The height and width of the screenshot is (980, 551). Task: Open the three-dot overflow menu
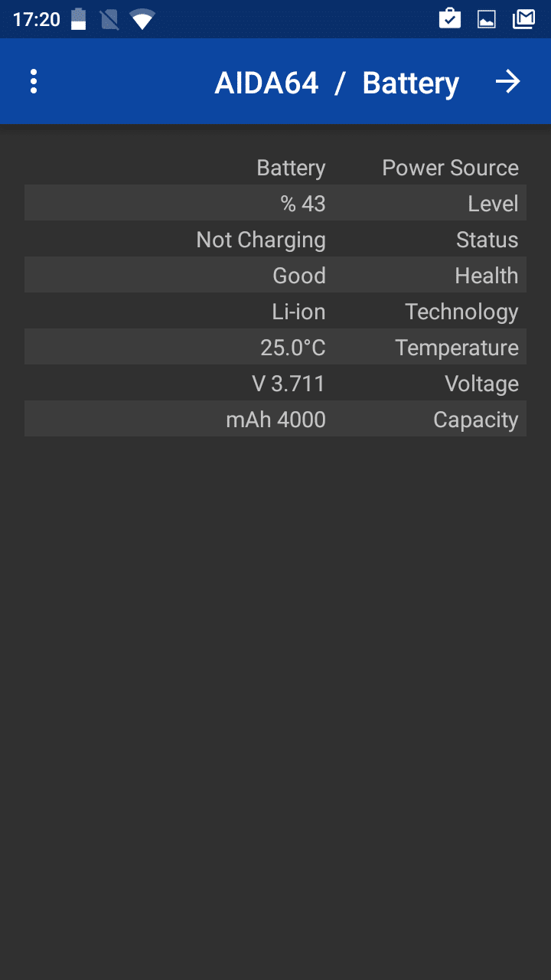[x=34, y=82]
